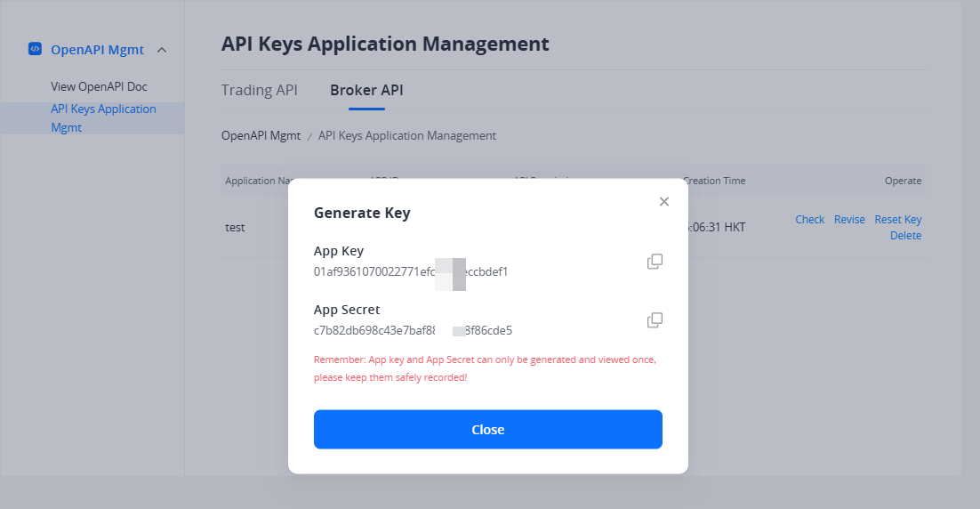Click the OpenAPI Mgmt code icon
980x509 pixels.
[35, 50]
